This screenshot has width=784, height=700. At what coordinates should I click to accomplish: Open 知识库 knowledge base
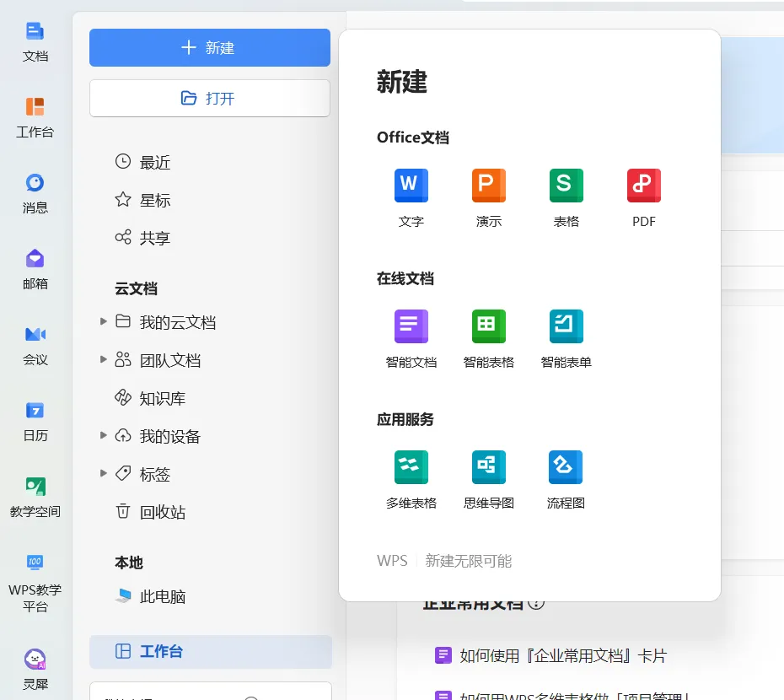pyautogui.click(x=150, y=398)
